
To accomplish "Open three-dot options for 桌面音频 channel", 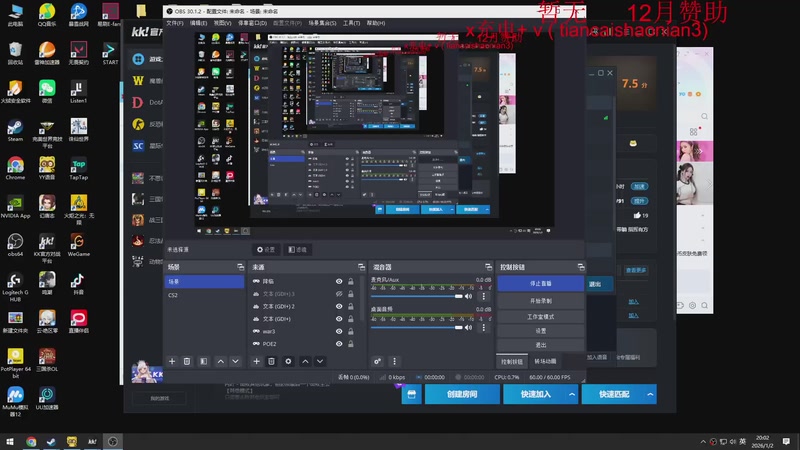I will point(484,328).
